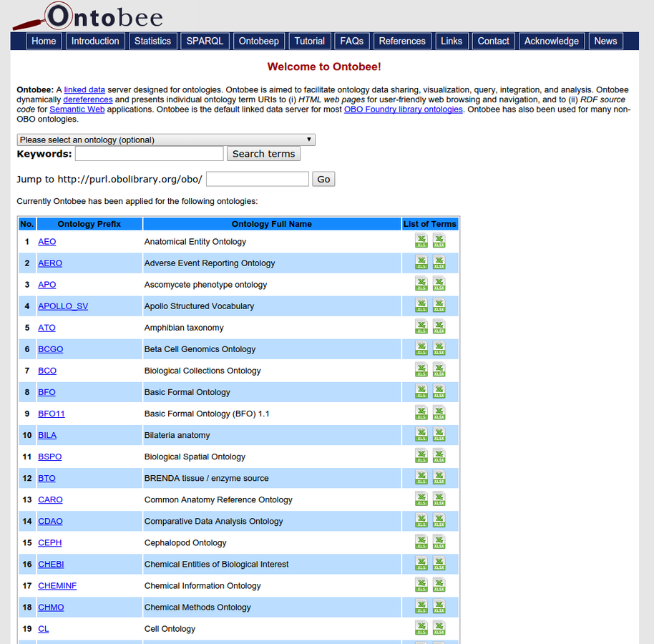Open the Statistics page
The image size is (654, 644).
tap(152, 42)
